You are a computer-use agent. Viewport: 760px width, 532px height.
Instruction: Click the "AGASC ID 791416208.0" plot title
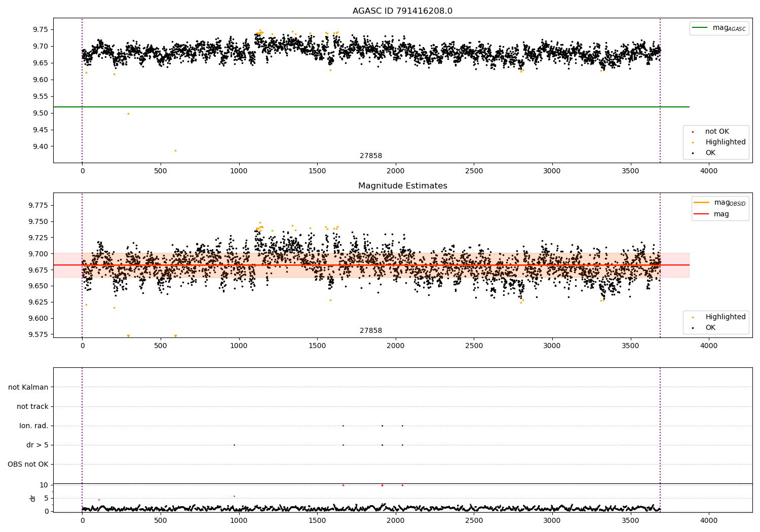tap(402, 11)
